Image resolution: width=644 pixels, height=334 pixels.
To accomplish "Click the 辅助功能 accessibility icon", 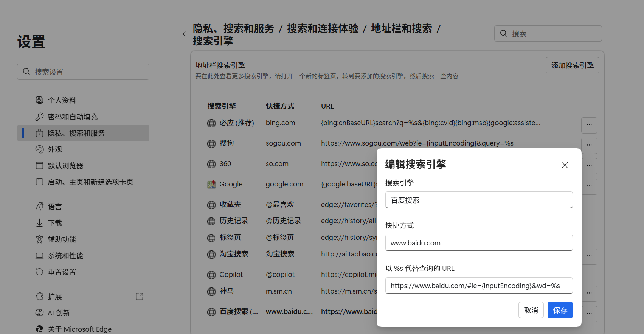I will coord(39,239).
